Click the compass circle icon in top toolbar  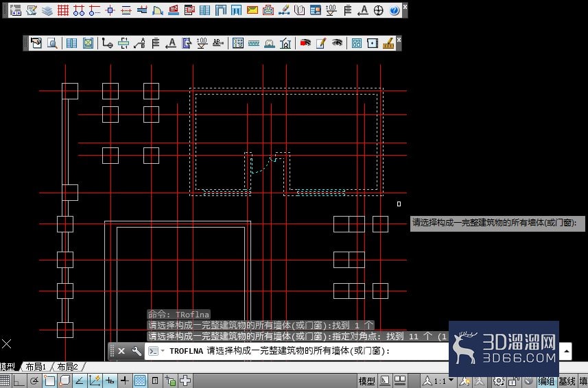tap(378, 10)
